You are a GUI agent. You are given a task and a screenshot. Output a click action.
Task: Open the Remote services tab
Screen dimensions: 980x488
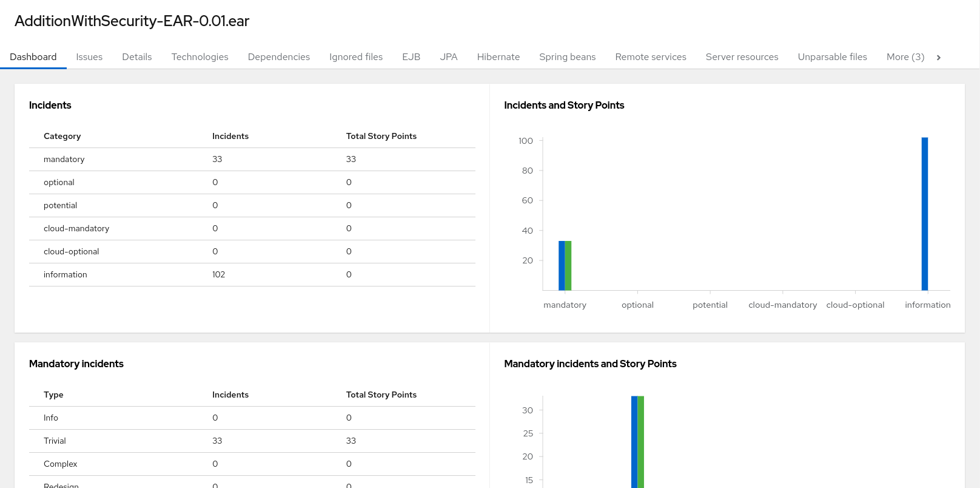coord(651,57)
